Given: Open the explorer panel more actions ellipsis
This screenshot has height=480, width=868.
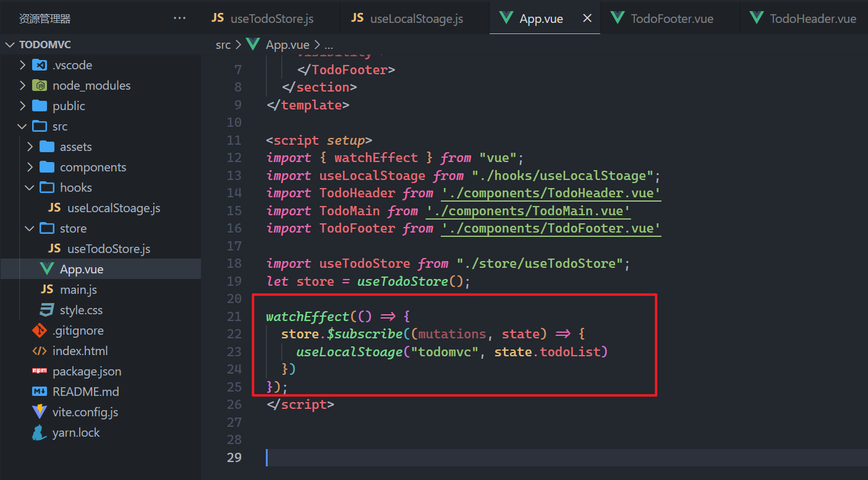Looking at the screenshot, I should point(179,19).
